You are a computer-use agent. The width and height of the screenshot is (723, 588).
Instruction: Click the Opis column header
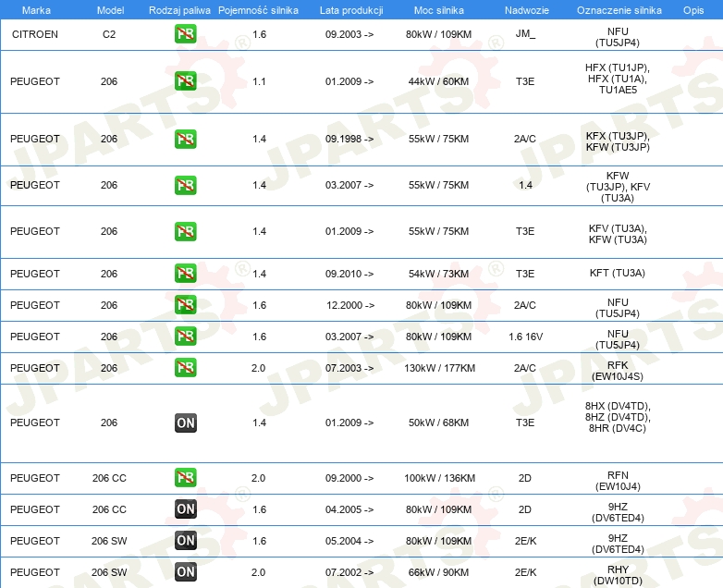tap(693, 10)
